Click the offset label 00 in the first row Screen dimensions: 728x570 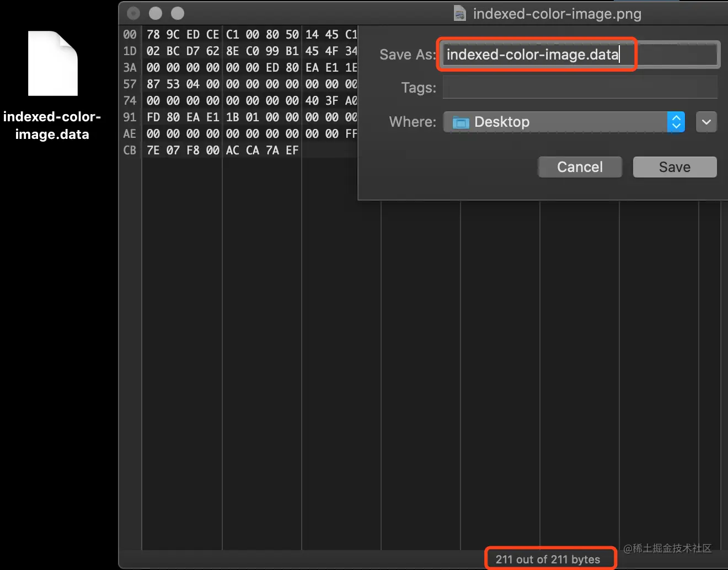[x=130, y=34]
